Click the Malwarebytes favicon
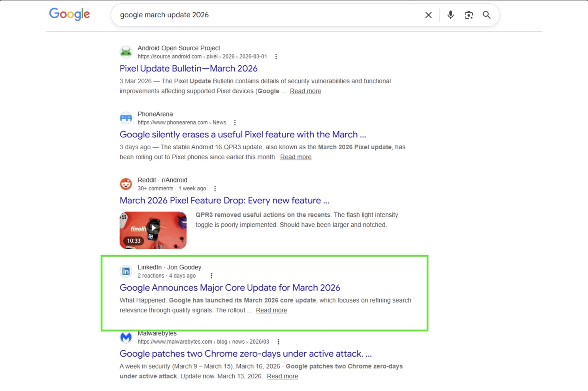The width and height of the screenshot is (588, 391). point(126,337)
